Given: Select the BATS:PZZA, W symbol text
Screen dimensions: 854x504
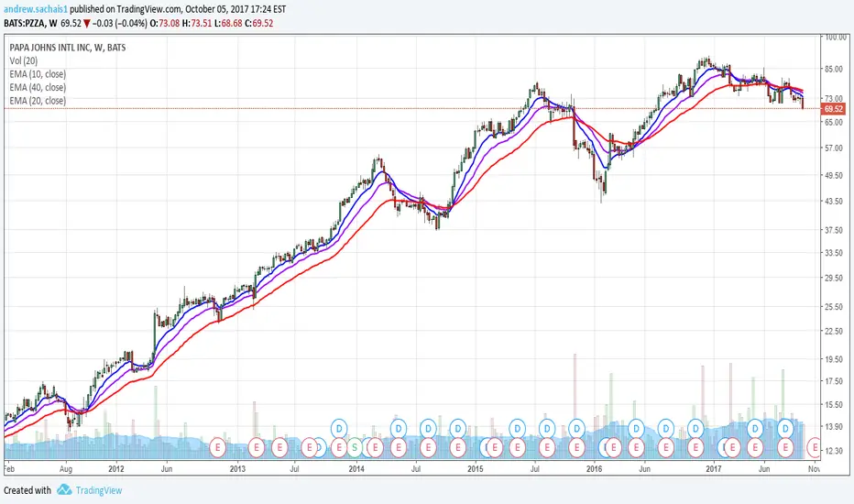Looking at the screenshot, I should [x=30, y=24].
